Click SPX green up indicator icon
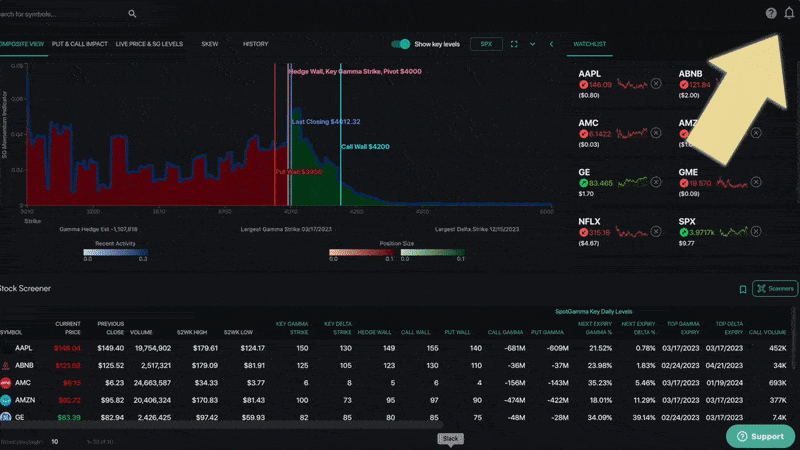Image resolution: width=800 pixels, height=450 pixels. click(x=684, y=233)
